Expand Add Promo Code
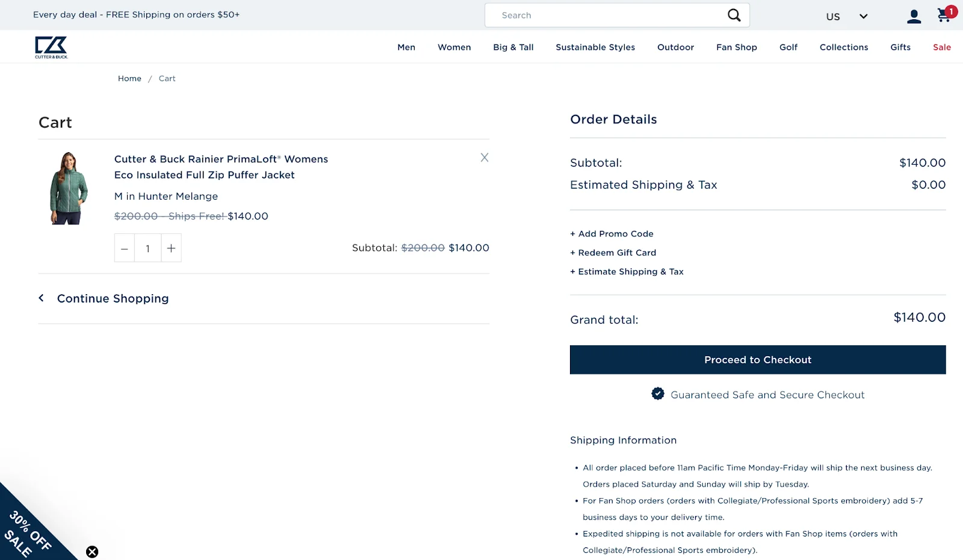 click(612, 233)
